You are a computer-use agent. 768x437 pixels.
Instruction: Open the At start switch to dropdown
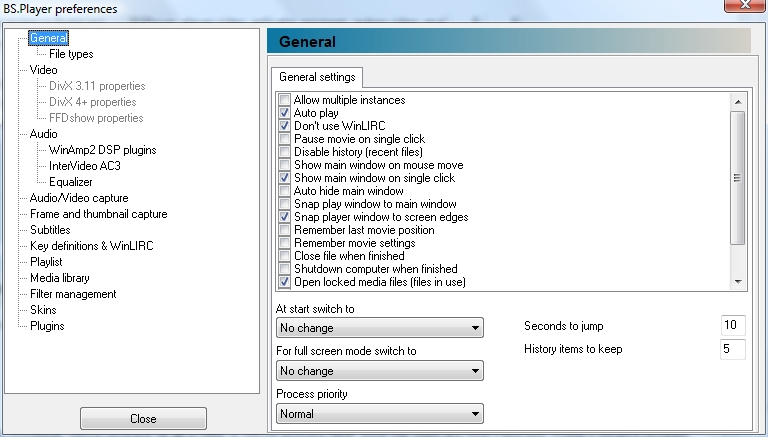380,328
